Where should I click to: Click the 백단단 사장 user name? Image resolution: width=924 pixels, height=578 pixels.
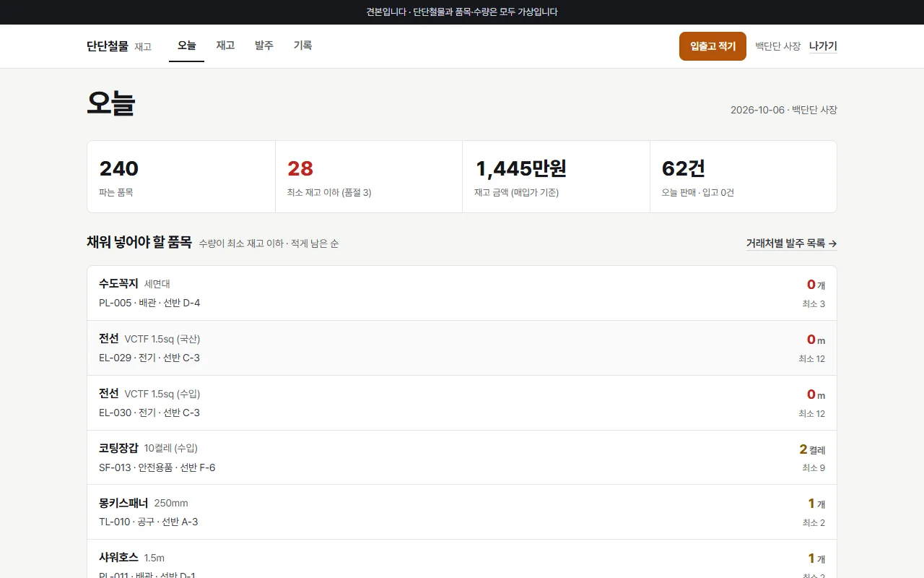(777, 46)
